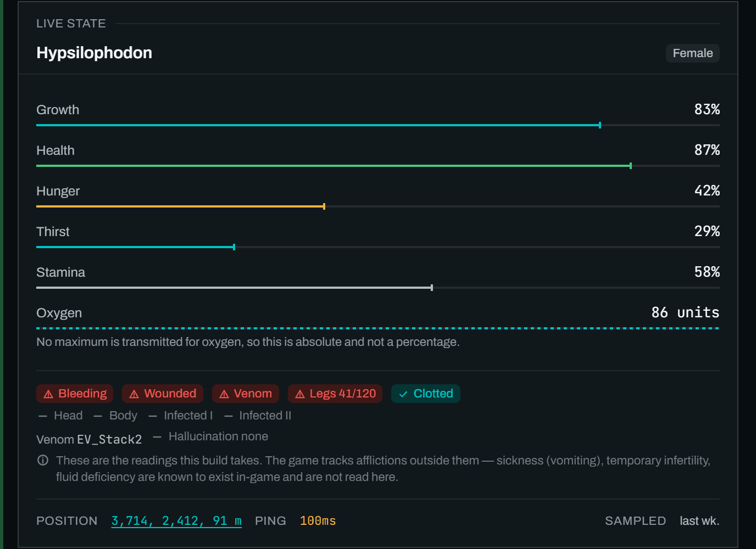The image size is (756, 549).
Task: Click the info icon beside readings note
Action: [43, 460]
